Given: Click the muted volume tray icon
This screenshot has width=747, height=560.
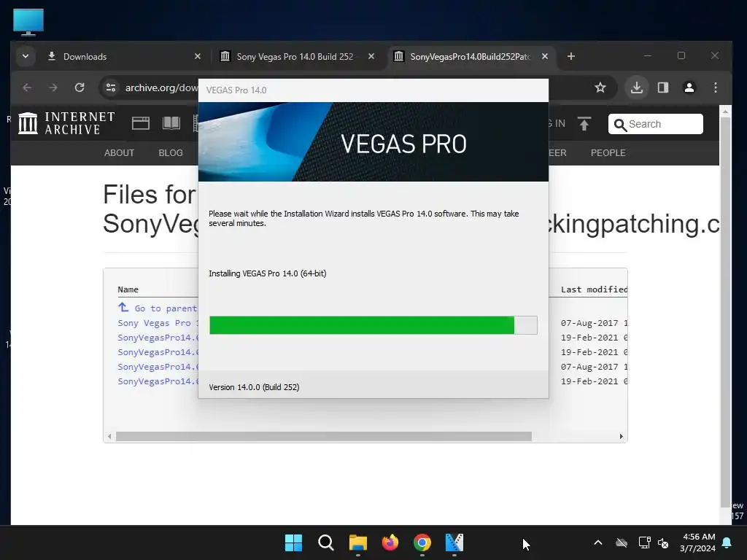Looking at the screenshot, I should (663, 542).
